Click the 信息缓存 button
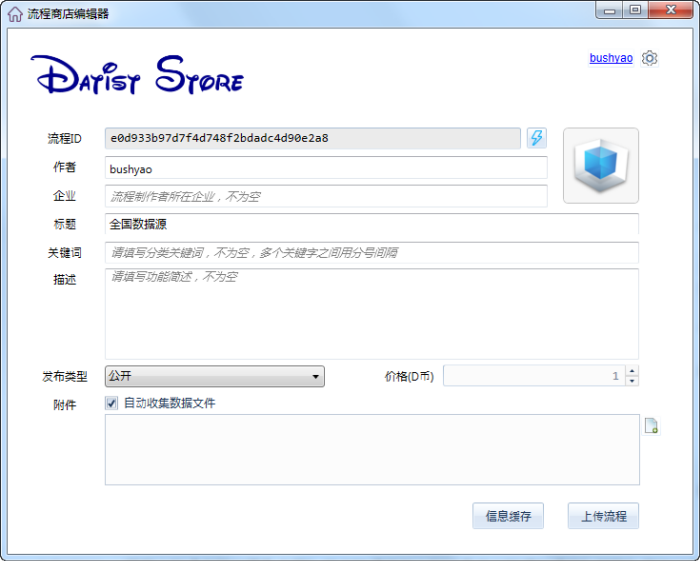This screenshot has width=700, height=561. (x=508, y=516)
